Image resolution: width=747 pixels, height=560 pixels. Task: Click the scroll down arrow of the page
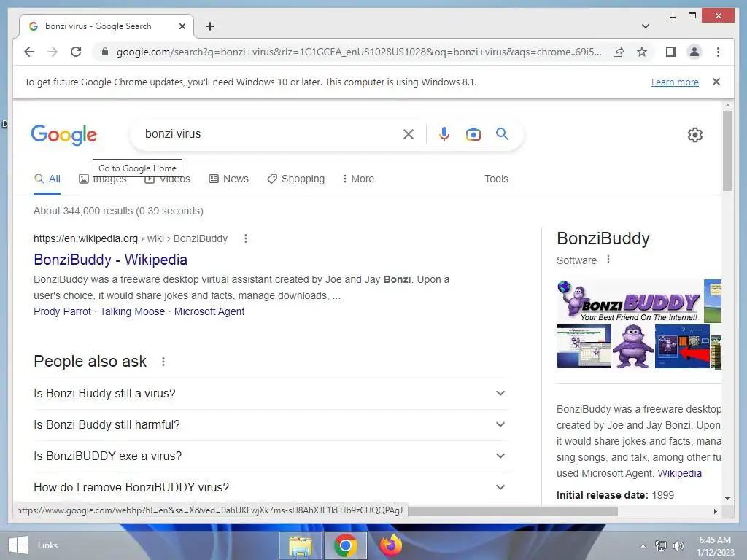point(727,499)
